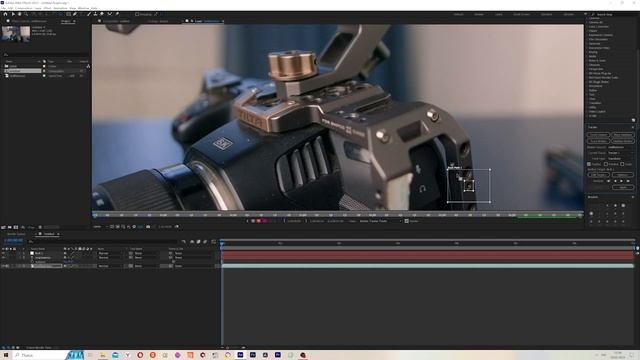
Task: Click the Layer viewer time ruler
Action: tap(338, 215)
